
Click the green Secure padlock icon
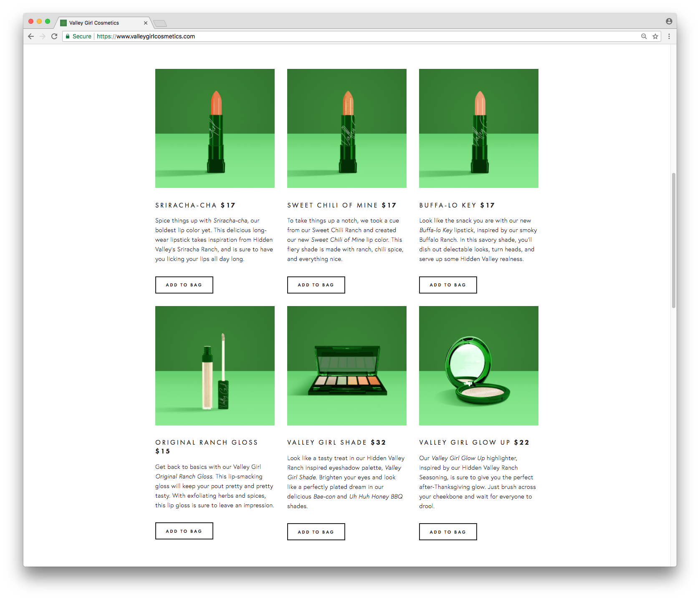(68, 36)
